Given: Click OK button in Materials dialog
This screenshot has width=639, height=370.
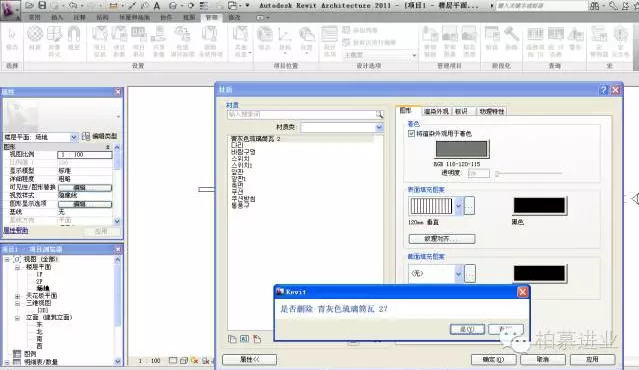Looking at the screenshot, I should pyautogui.click(x=494, y=359).
